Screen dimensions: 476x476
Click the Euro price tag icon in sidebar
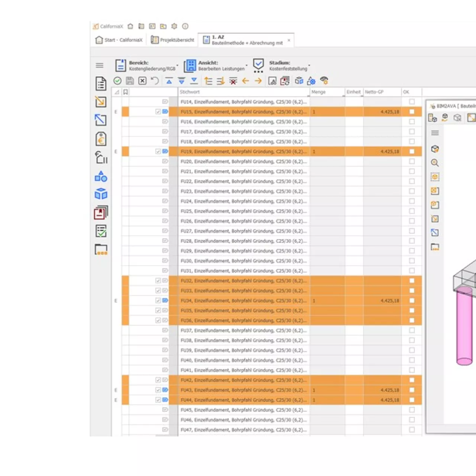[100, 139]
